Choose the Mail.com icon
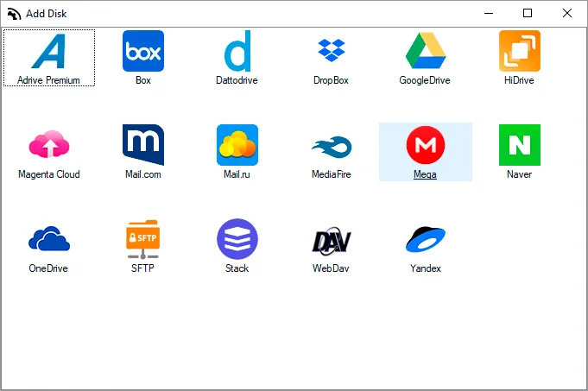The image size is (588, 391). coord(142,145)
